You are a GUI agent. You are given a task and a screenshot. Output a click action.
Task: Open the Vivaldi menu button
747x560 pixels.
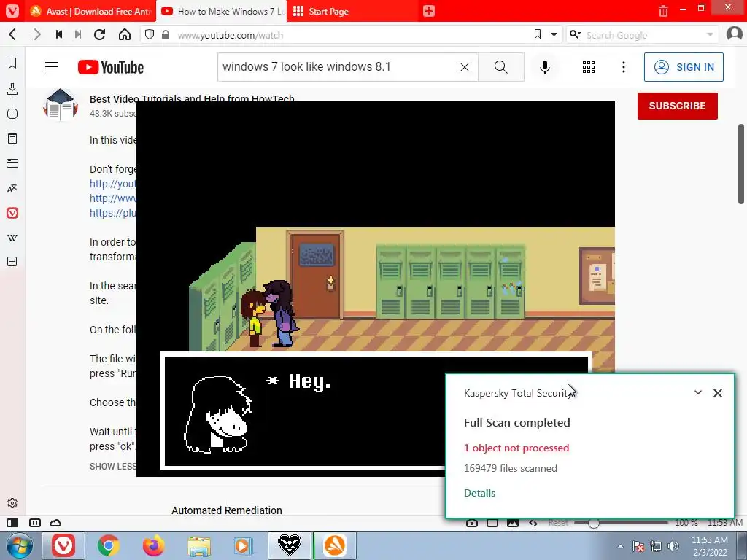pyautogui.click(x=12, y=11)
